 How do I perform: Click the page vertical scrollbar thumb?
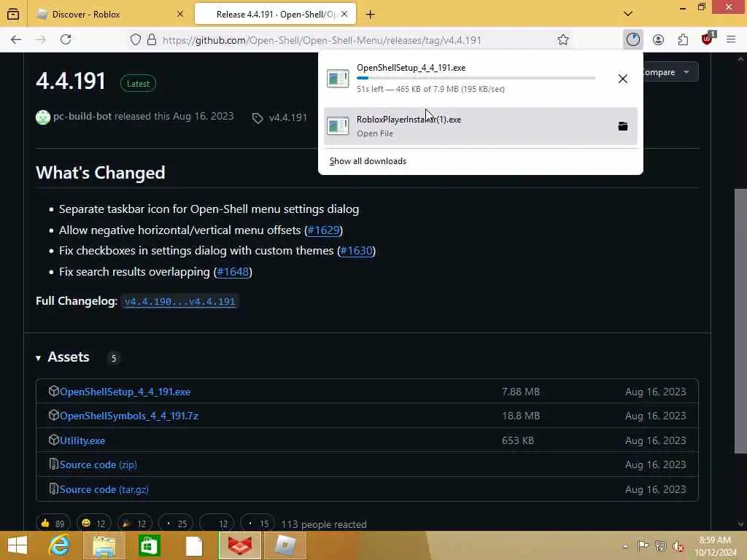(740, 322)
